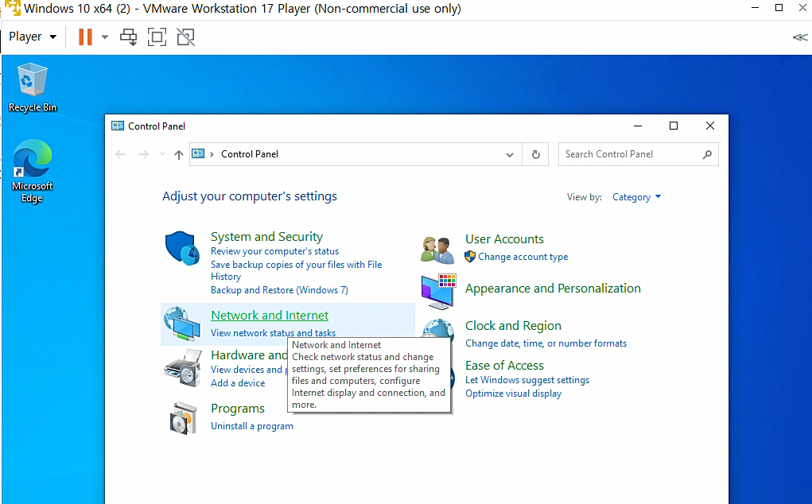812x504 pixels.
Task: Open Review your computer's status
Action: [274, 251]
